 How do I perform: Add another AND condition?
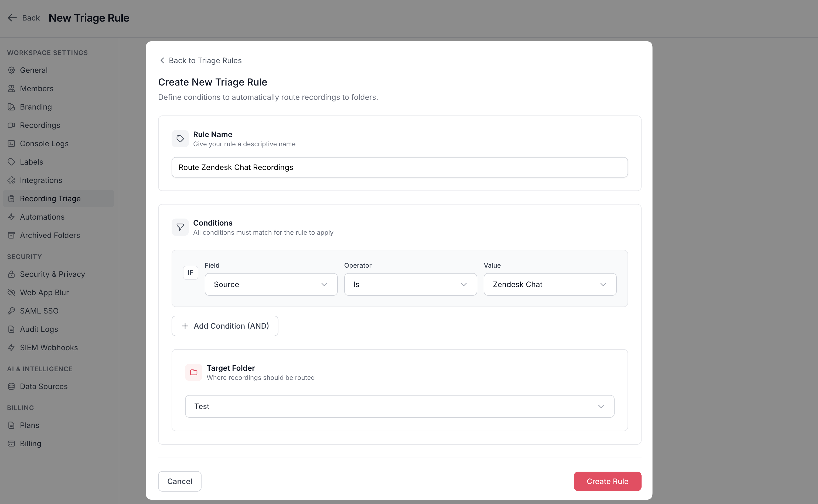225,326
